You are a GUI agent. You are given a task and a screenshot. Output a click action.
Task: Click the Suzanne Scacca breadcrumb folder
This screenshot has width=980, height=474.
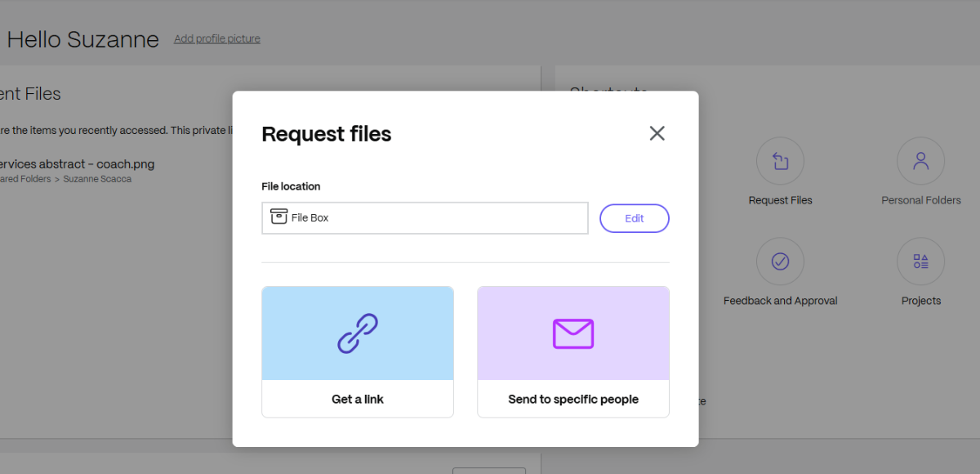96,179
